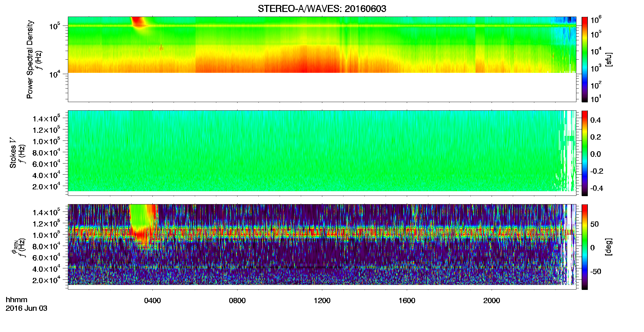
Task: Click the [sfu] colorbar unit label
Action: [608, 60]
